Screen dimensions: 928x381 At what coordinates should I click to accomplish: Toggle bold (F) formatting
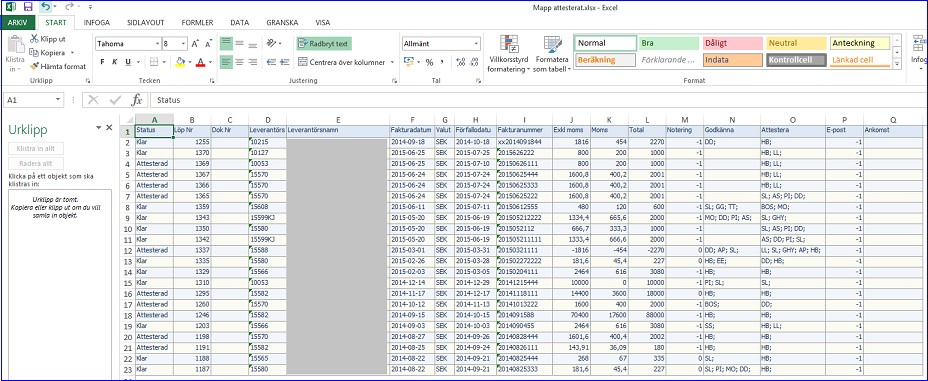[x=102, y=62]
